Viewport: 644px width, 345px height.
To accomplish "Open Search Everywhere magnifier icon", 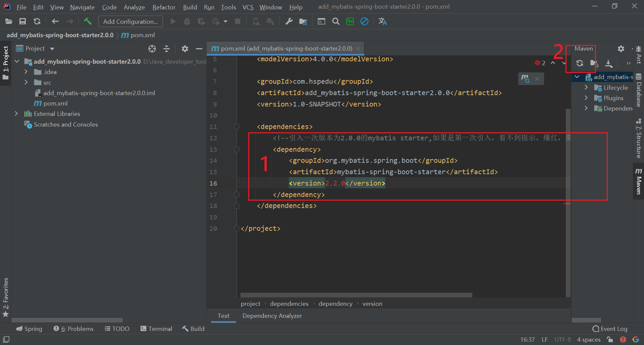I will pos(335,21).
